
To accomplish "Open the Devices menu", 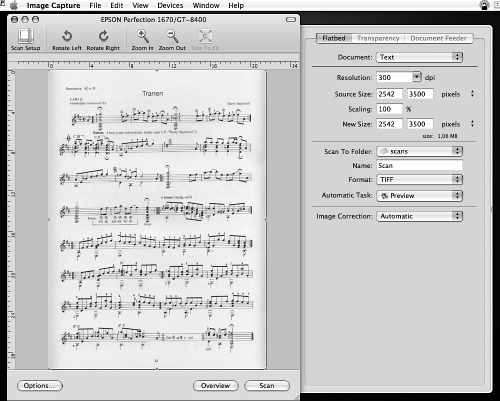I will point(170,5).
